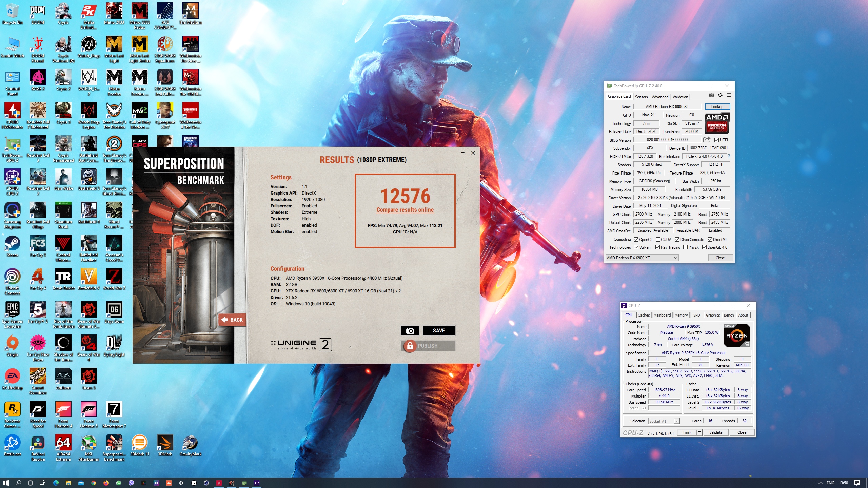Toggle the DirectML checkbox
Viewport: 868px width, 488px height.
[710, 239]
